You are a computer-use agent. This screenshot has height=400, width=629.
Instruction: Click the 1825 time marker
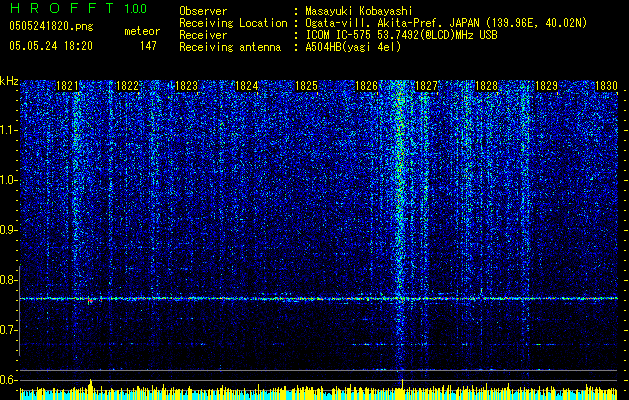pos(306,86)
